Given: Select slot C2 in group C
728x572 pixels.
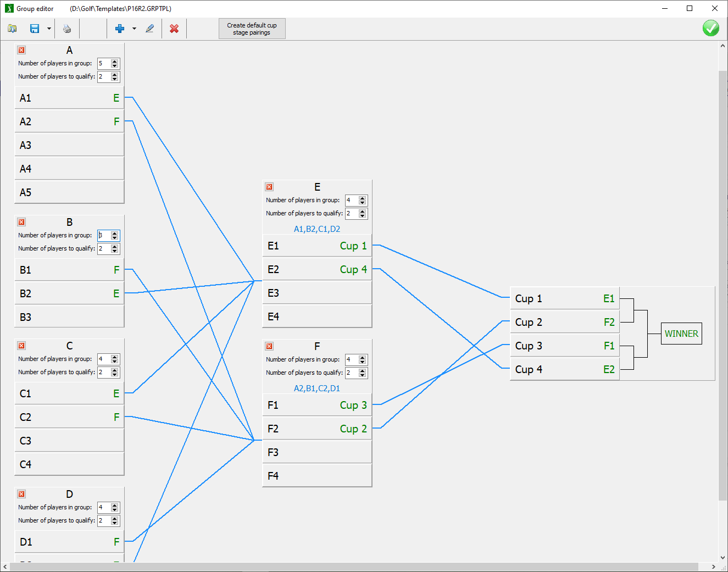Looking at the screenshot, I should click(x=69, y=417).
